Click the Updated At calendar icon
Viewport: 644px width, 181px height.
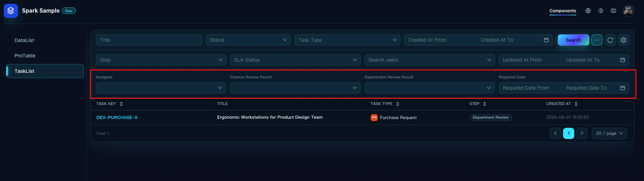pos(622,60)
